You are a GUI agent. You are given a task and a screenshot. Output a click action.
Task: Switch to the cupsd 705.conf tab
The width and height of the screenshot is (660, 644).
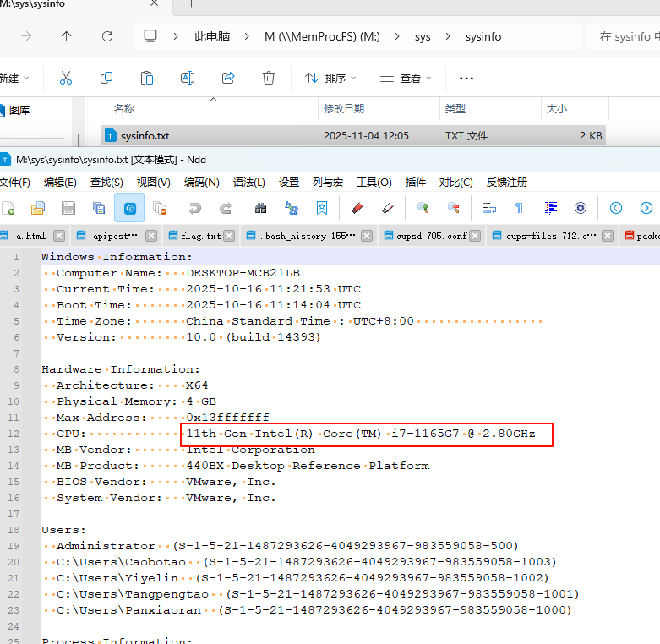click(431, 236)
